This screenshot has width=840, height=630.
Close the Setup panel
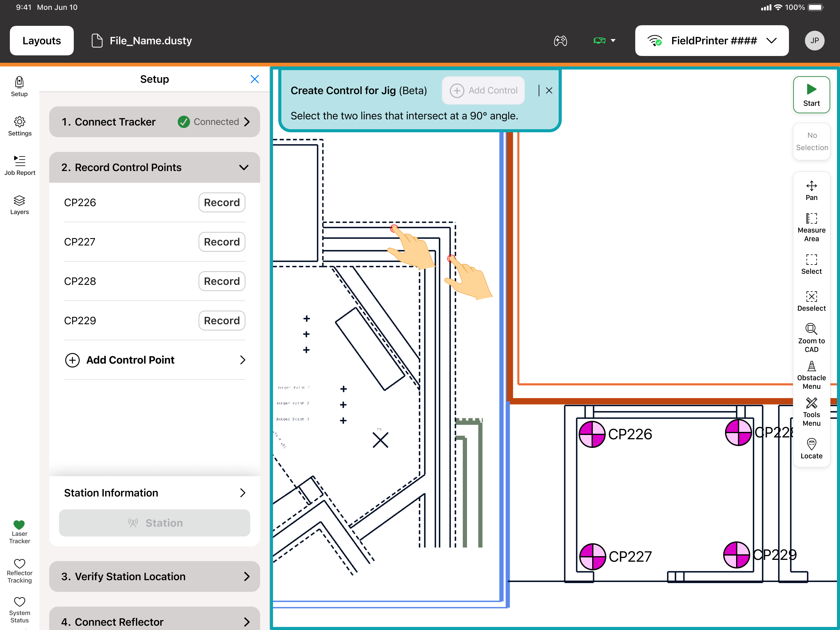coord(255,79)
